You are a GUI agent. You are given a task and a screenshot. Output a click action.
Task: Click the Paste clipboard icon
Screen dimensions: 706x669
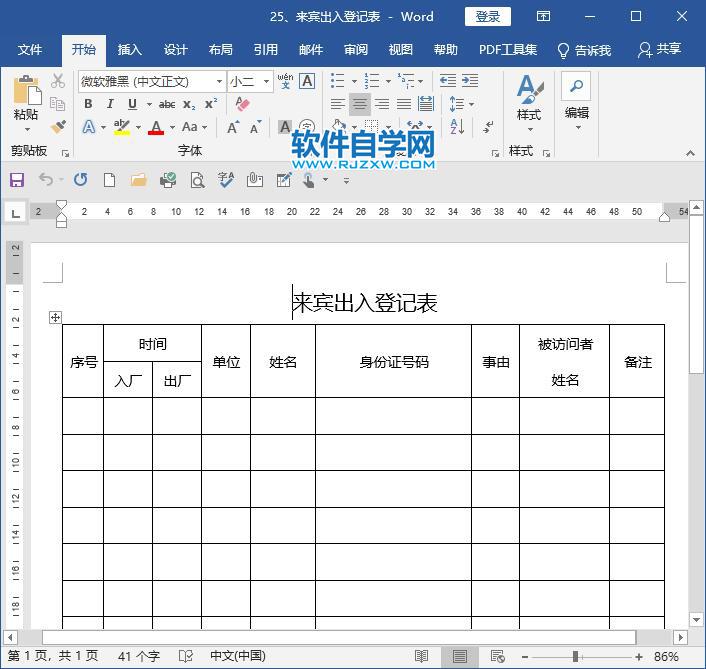point(26,90)
